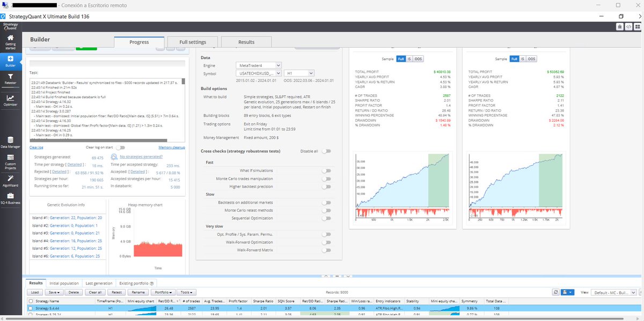Switch to the Progress tab
Image resolution: width=644 pixels, height=321 pixels.
pos(139,42)
